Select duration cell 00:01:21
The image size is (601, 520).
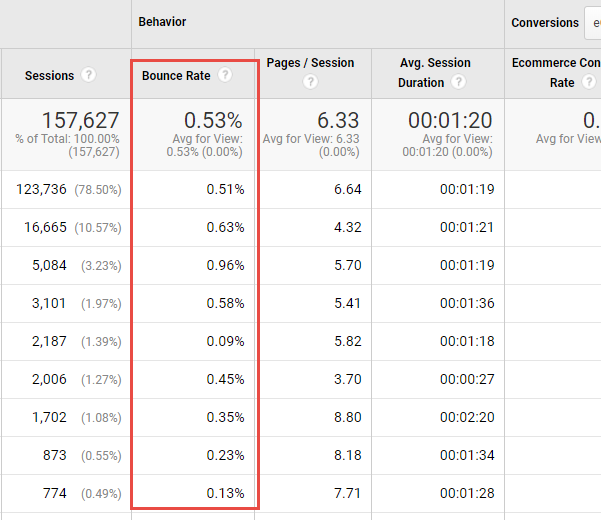[x=467, y=227]
